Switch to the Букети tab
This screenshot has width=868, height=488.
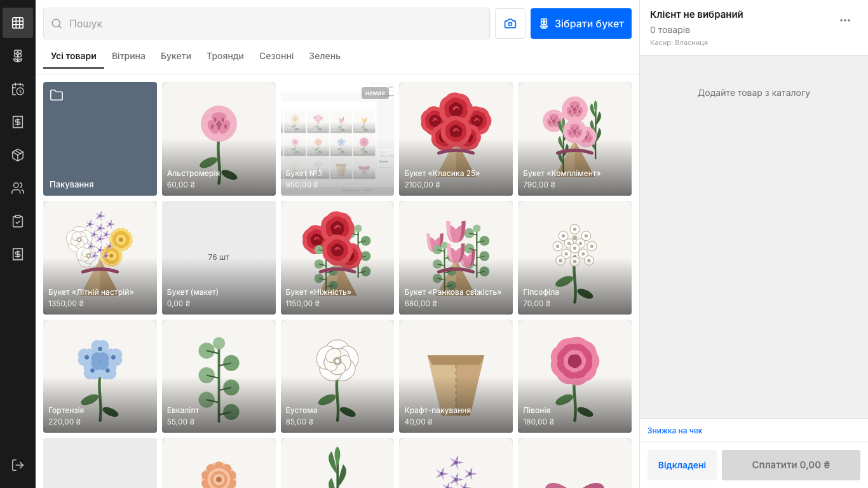tap(176, 56)
